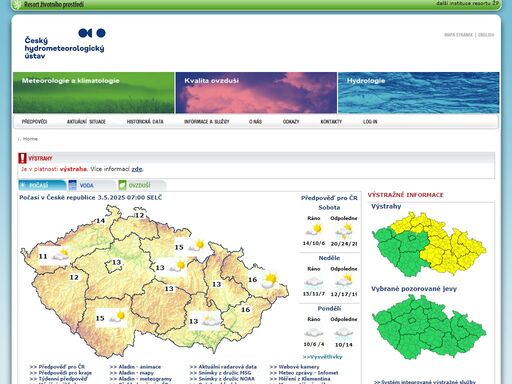The width and height of the screenshot is (512, 384).
Task: Switch site language to English
Action: pyautogui.click(x=486, y=35)
